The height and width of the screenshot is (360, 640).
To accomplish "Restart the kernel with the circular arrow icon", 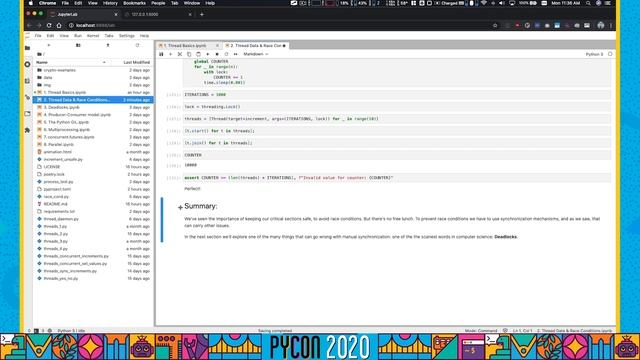I will (x=226, y=54).
